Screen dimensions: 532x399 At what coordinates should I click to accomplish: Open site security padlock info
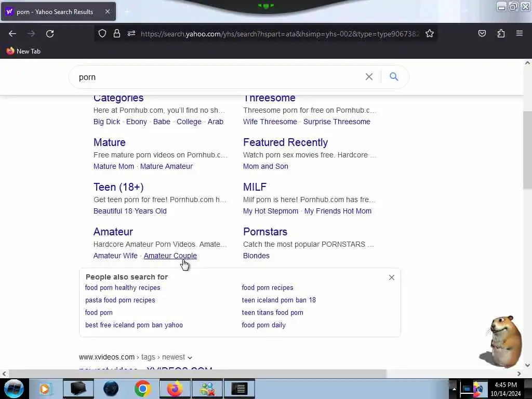point(117,33)
